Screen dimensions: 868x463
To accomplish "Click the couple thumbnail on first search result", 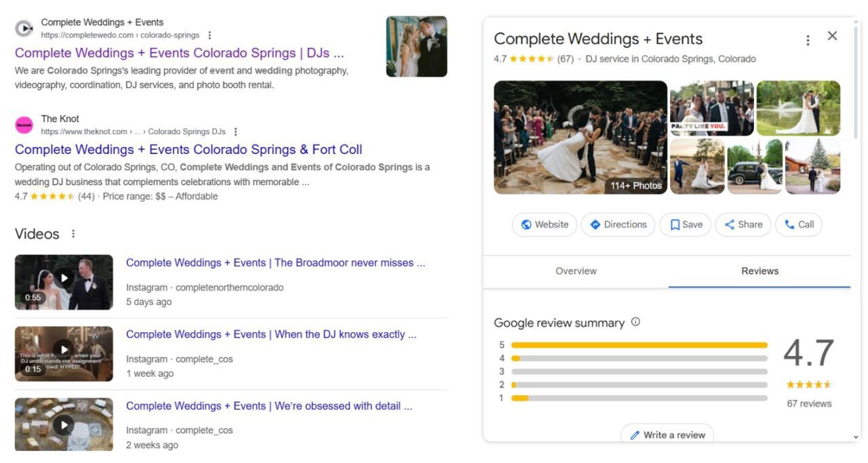I will coord(416,46).
